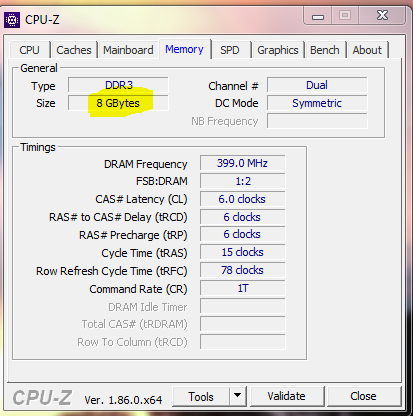Image resolution: width=413 pixels, height=416 pixels.
Task: Close CPU-Z with the title bar X
Action: click(x=382, y=15)
